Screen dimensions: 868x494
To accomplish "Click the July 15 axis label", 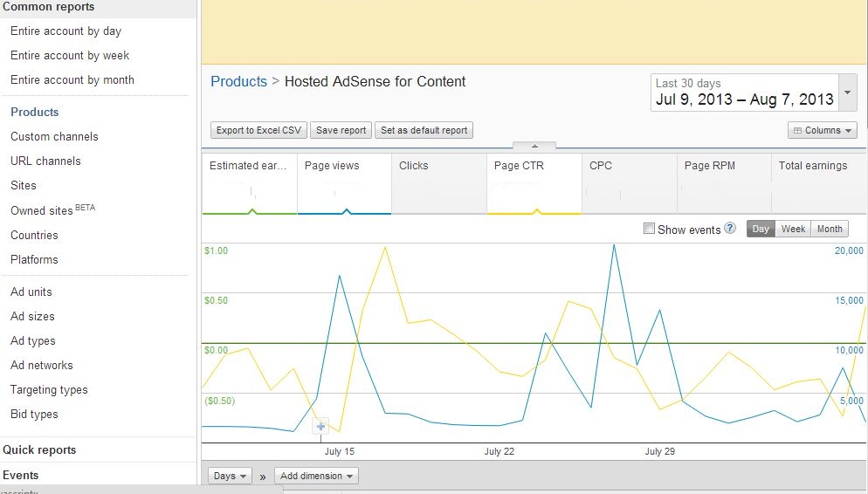I will click(340, 451).
